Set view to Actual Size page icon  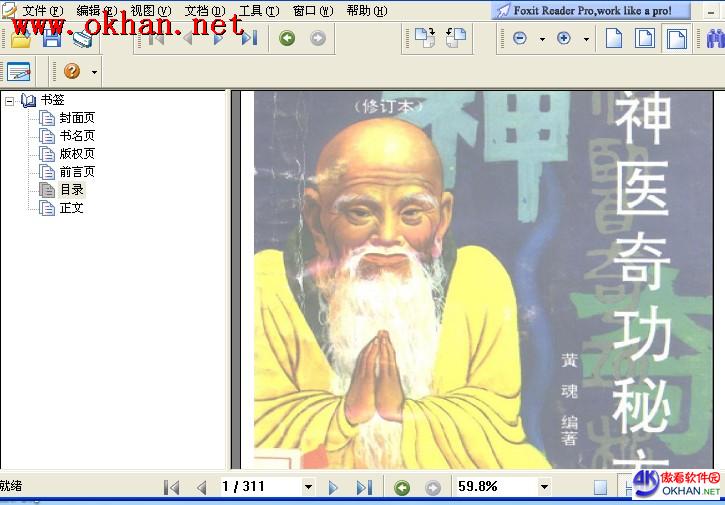click(x=614, y=38)
